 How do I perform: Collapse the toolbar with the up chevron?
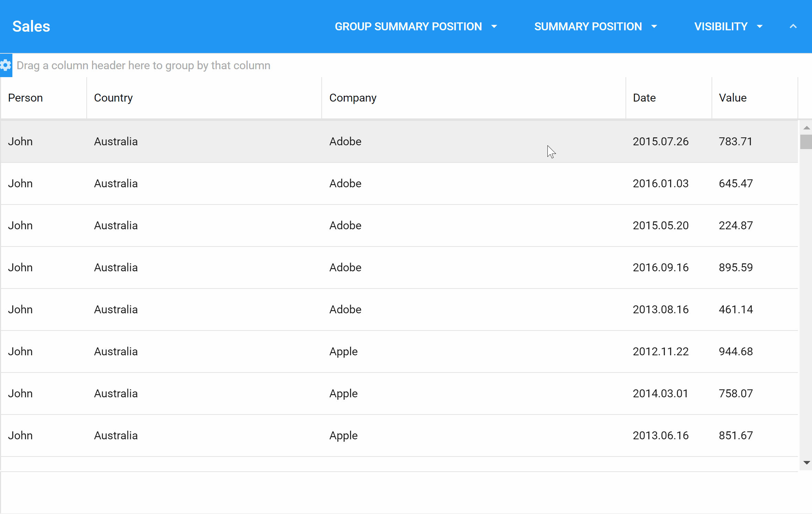click(793, 27)
